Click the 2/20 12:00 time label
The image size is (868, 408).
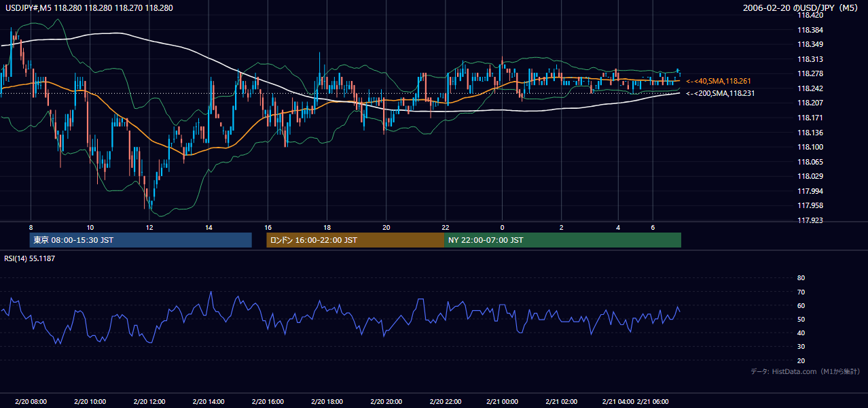coord(149,401)
